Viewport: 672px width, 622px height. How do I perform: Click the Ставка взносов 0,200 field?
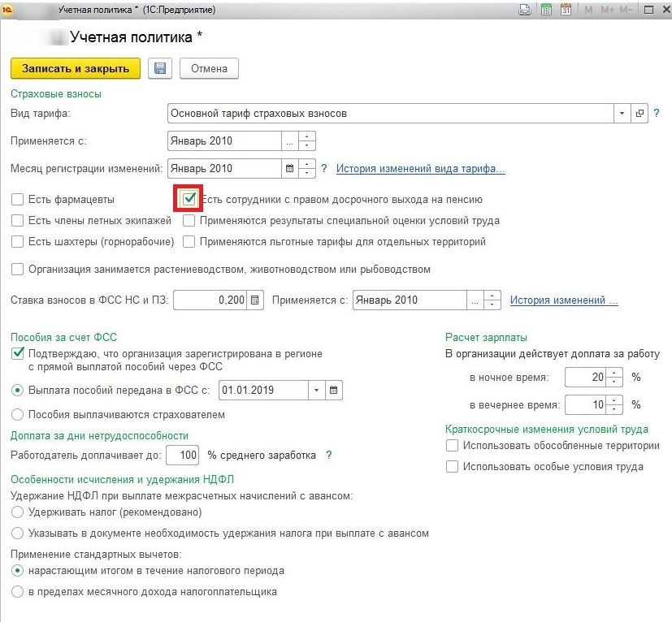point(210,300)
